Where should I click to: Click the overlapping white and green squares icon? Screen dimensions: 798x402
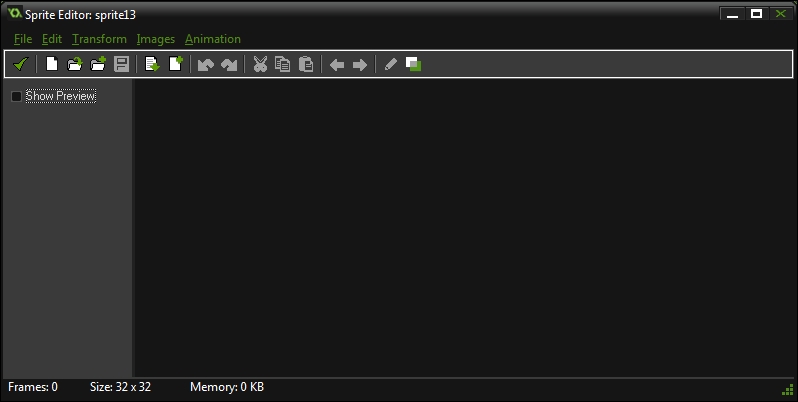[x=413, y=64]
